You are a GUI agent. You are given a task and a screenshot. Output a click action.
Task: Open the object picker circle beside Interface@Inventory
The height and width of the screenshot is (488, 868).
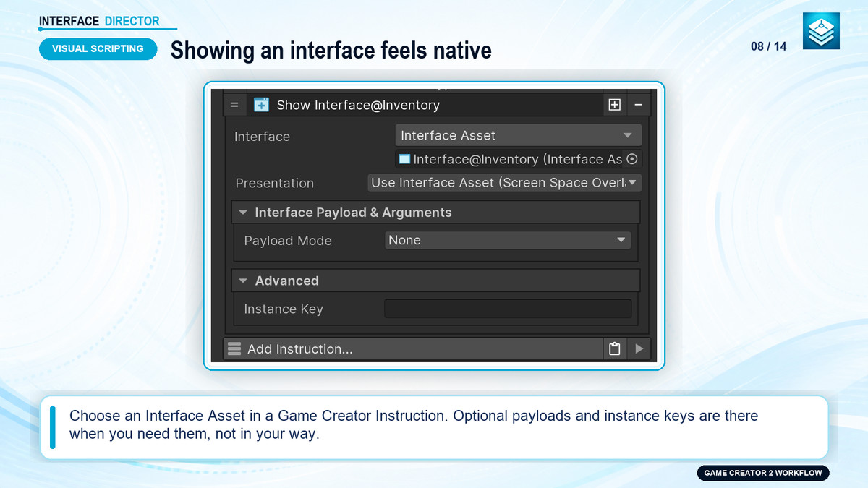pyautogui.click(x=631, y=159)
